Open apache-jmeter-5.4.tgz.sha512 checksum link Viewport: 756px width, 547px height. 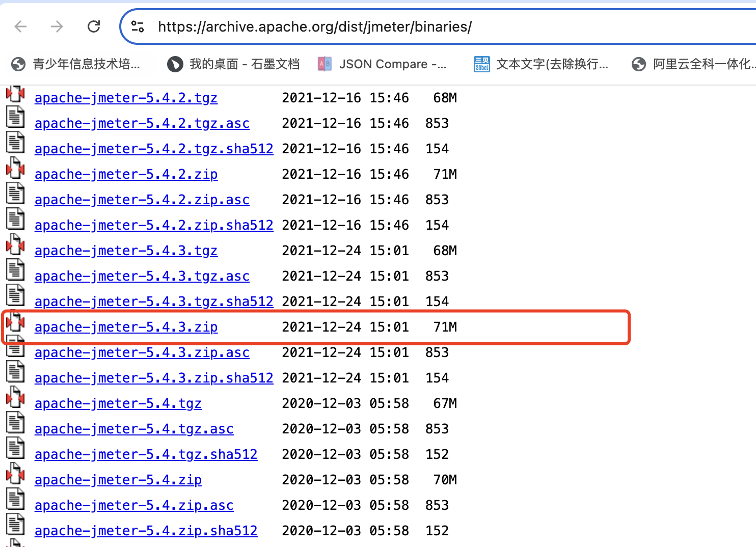(x=146, y=454)
